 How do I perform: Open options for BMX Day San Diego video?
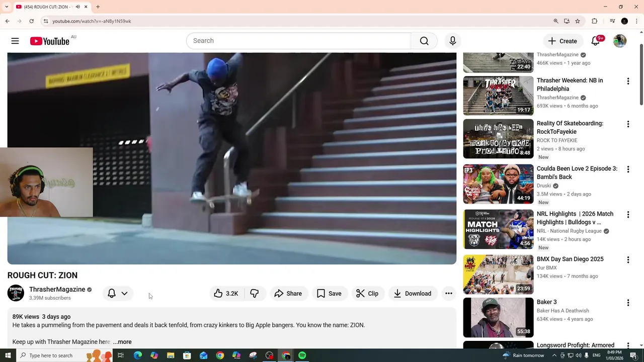628,260
